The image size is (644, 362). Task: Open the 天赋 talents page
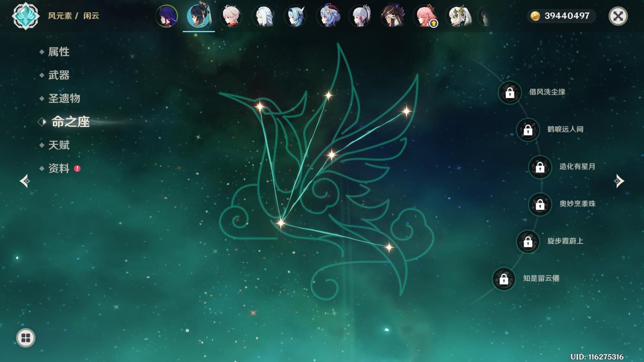(x=59, y=145)
